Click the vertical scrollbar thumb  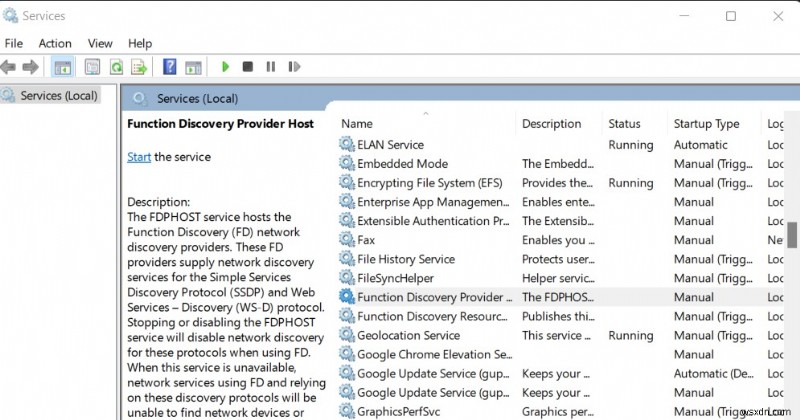click(792, 234)
